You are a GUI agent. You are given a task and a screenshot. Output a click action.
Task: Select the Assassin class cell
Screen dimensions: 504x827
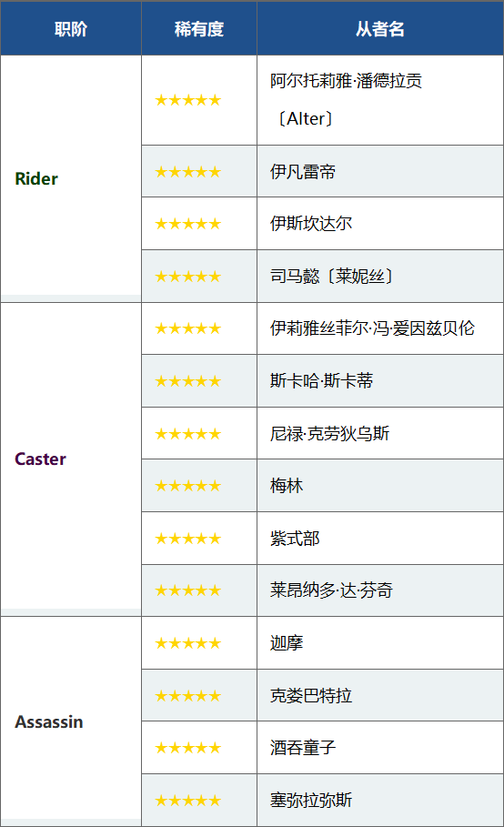(71, 721)
